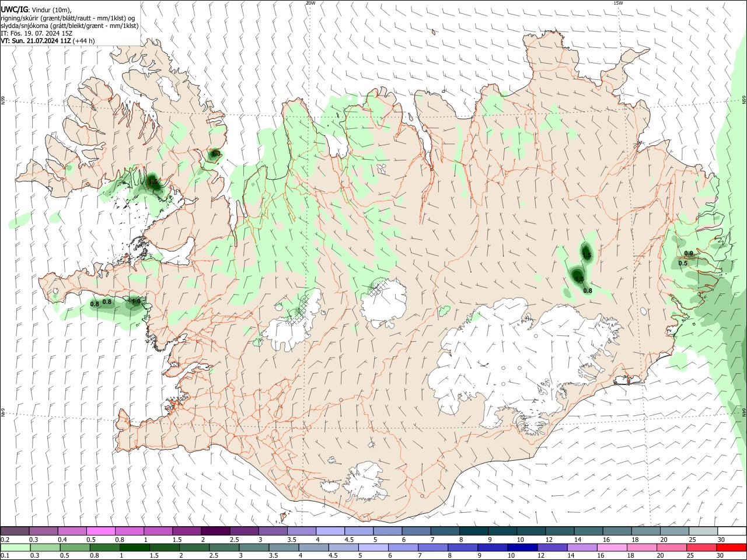Select the darkest purple 2–2.5 upper scale swatch
This screenshot has width=747, height=560.
click(x=215, y=531)
